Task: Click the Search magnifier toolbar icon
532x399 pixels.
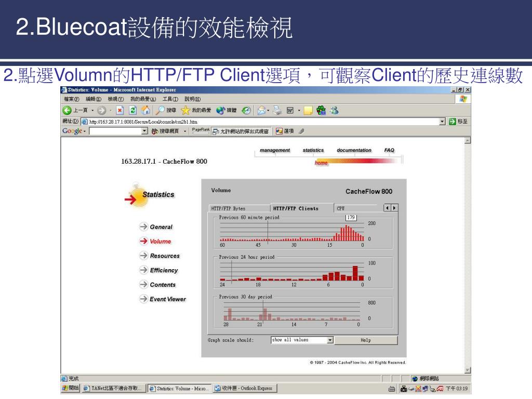Action: click(x=160, y=110)
